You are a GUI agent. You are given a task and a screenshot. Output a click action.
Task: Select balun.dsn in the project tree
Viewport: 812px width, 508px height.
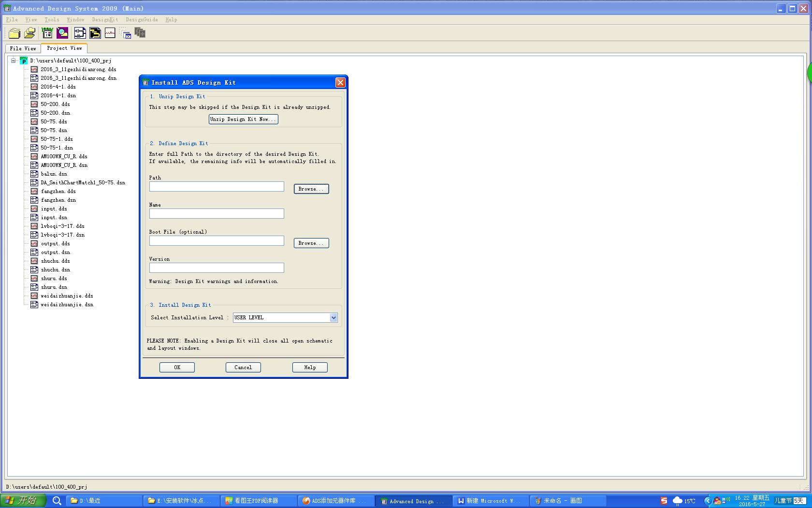coord(54,174)
